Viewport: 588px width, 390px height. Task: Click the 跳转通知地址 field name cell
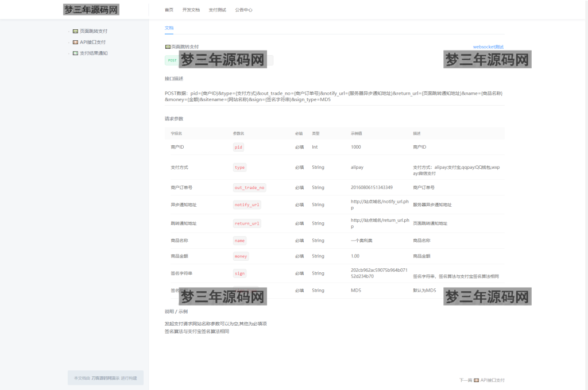click(x=184, y=223)
